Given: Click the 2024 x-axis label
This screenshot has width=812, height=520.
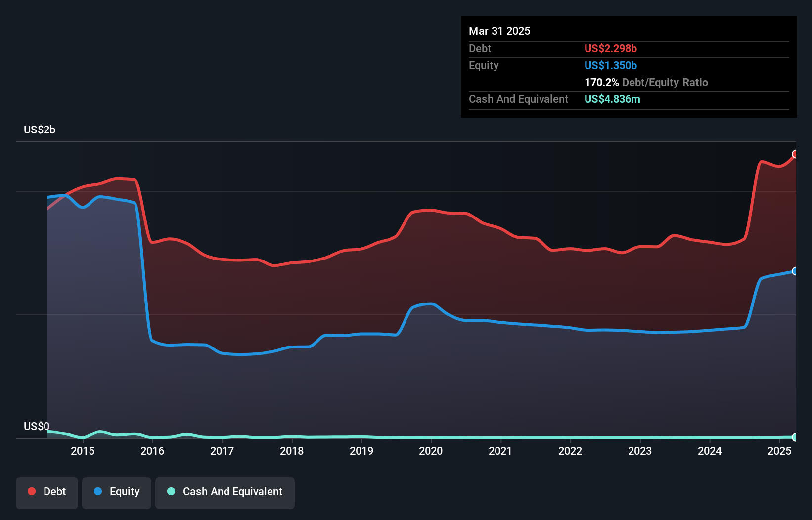Looking at the screenshot, I should [710, 451].
